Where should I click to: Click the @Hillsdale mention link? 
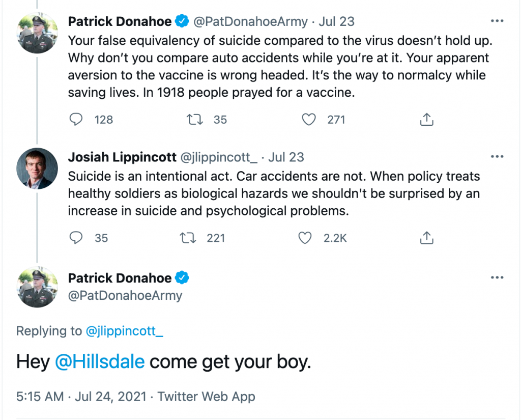100,362
